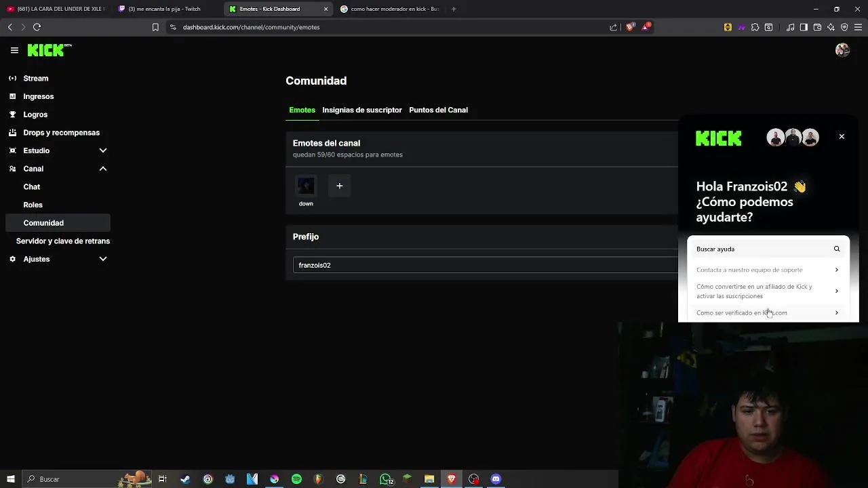Viewport: 868px width, 488px height.
Task: Open the browser main menu icon
Action: 858,27
